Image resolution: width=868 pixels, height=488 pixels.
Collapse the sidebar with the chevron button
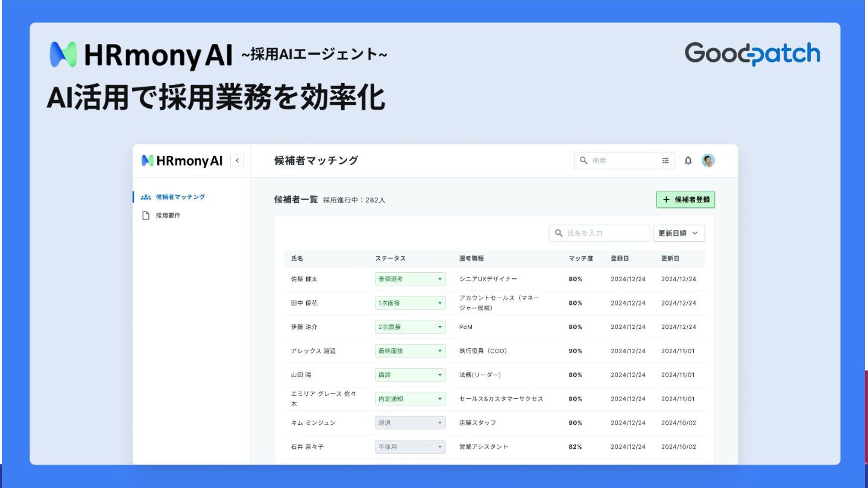237,160
